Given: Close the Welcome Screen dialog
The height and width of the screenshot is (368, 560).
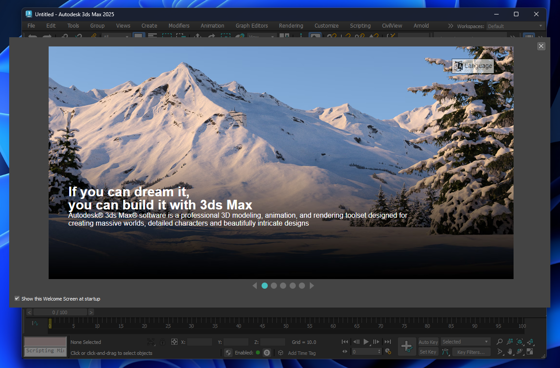Looking at the screenshot, I should [541, 46].
